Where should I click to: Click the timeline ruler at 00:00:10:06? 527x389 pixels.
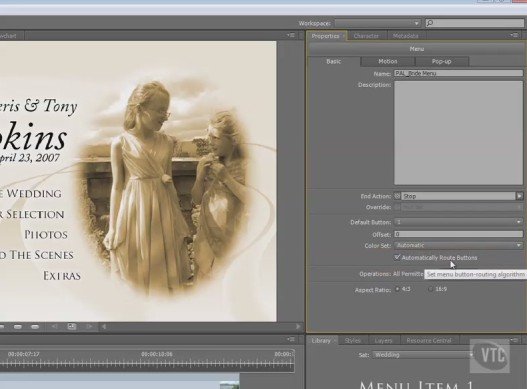coord(157,354)
